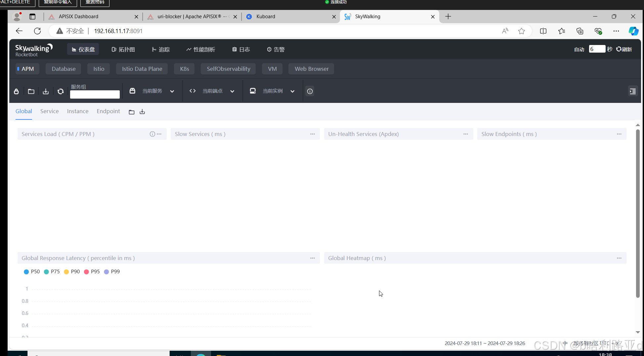The image size is (644, 356).
Task: Open the Copilot icon in browser toolbar
Action: tap(633, 31)
